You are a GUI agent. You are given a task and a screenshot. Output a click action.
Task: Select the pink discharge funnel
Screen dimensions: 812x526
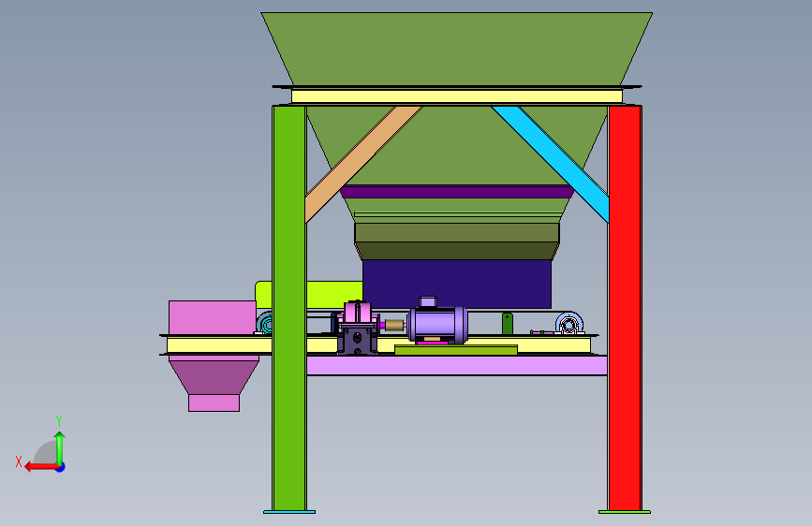[214, 377]
